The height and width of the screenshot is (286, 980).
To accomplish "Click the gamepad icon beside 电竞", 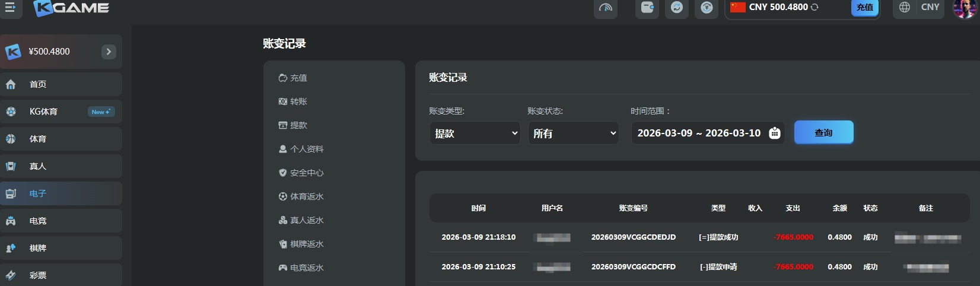I will point(11,221).
